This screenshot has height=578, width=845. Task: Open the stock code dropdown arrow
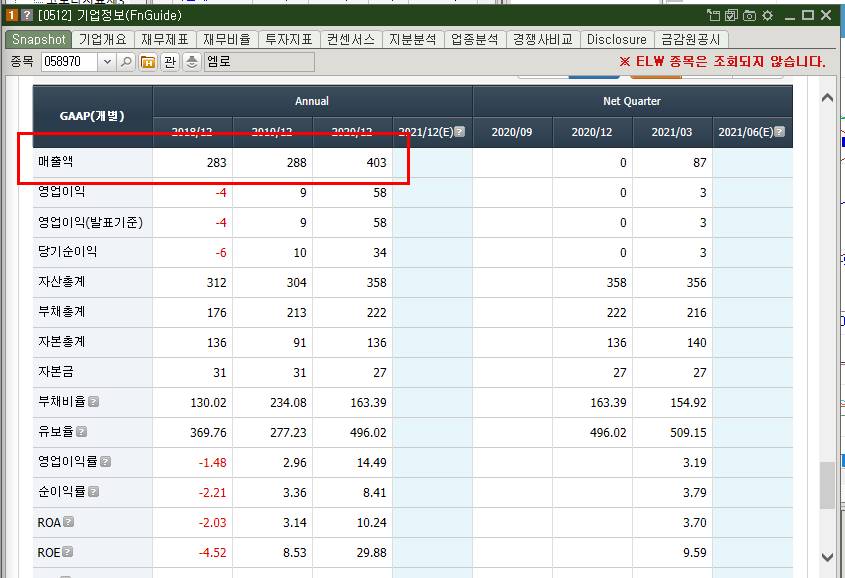(x=107, y=62)
